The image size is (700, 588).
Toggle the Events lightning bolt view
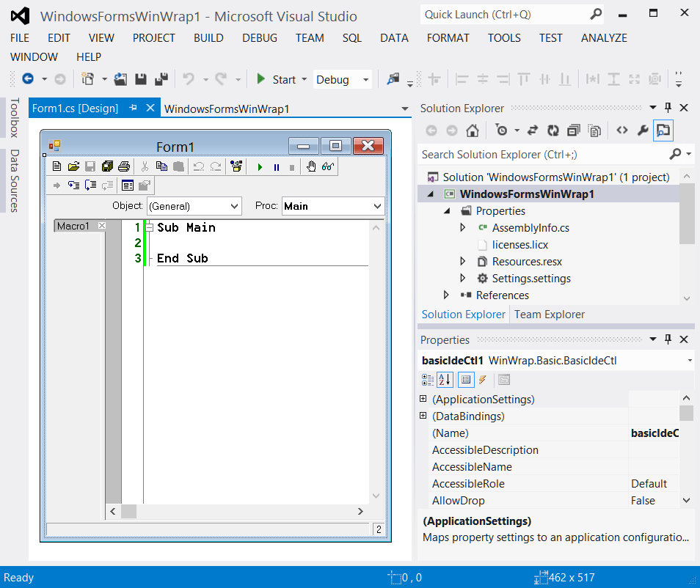tap(483, 380)
